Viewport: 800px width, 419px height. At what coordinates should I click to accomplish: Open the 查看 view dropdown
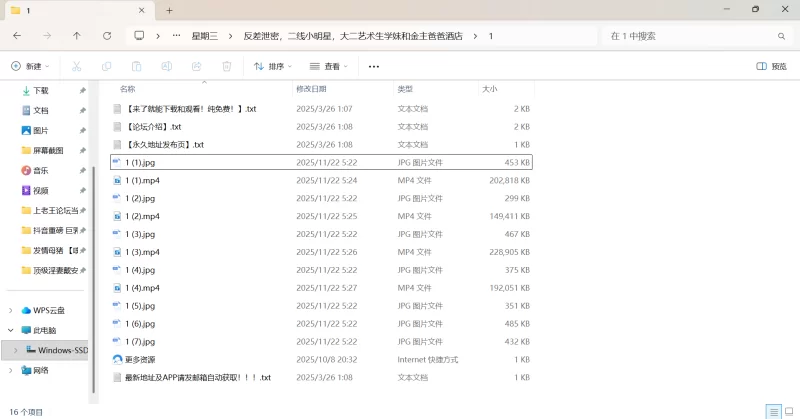tap(328, 67)
